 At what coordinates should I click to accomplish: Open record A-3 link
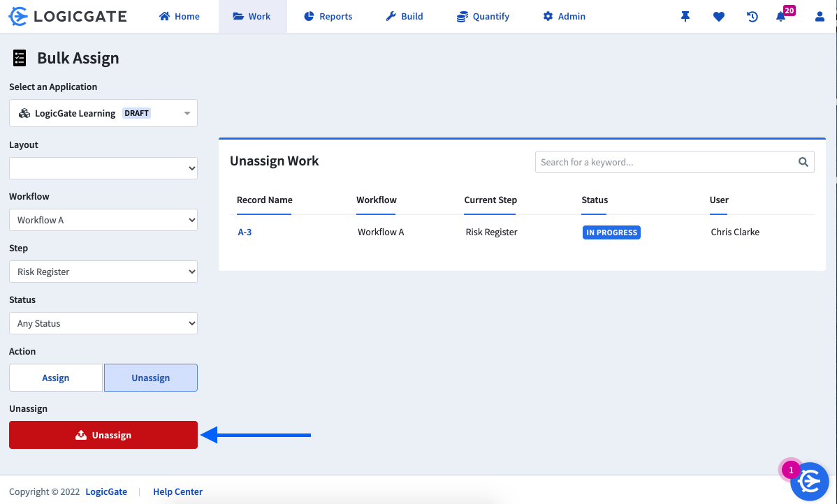245,232
